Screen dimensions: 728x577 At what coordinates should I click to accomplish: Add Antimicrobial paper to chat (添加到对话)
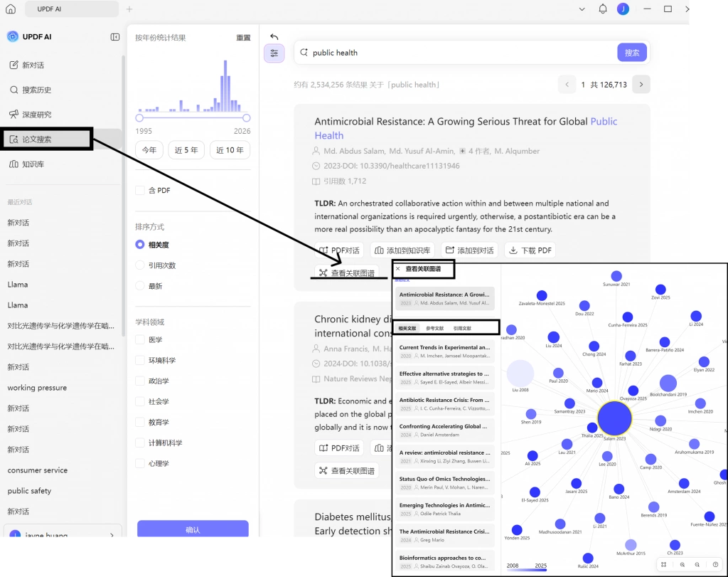point(469,250)
